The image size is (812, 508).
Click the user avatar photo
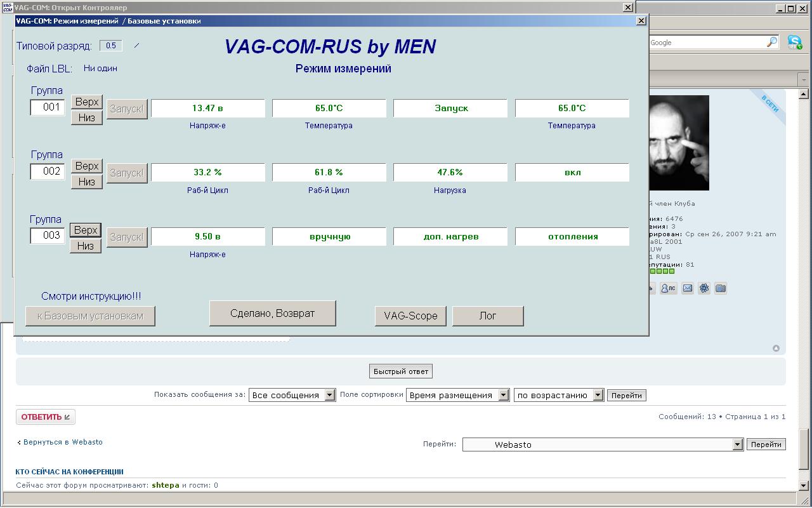click(679, 143)
